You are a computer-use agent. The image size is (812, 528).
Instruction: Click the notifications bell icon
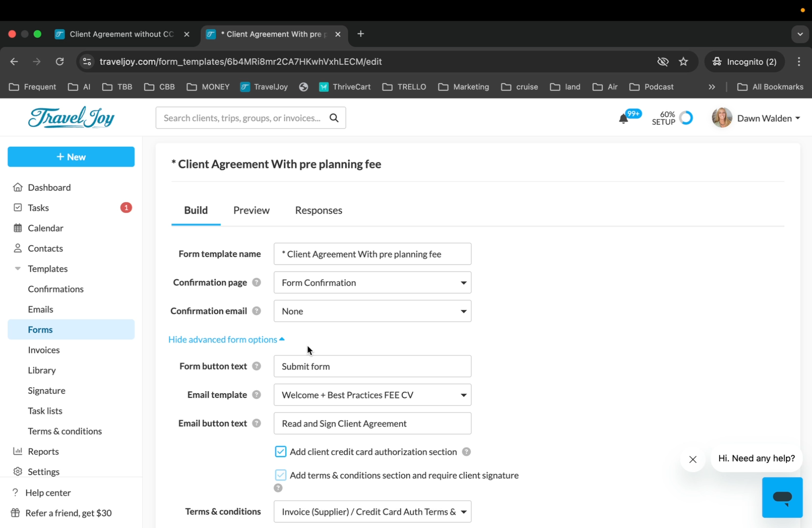623,119
